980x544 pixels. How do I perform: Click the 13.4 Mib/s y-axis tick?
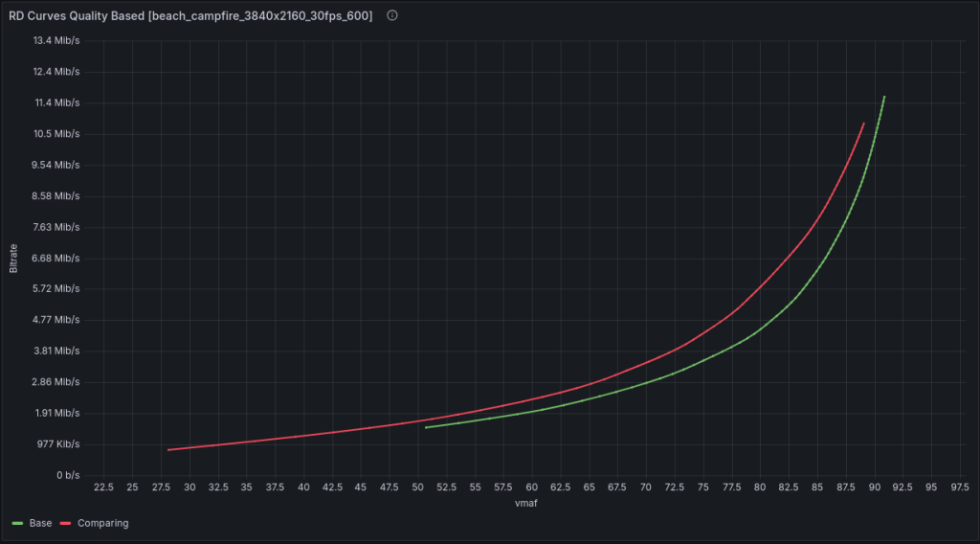click(55, 40)
